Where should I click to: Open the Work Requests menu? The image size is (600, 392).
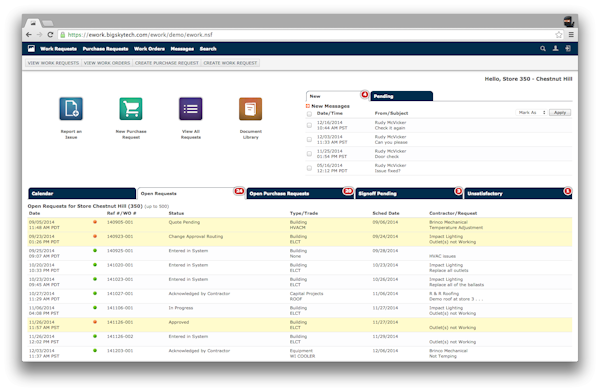(58, 49)
